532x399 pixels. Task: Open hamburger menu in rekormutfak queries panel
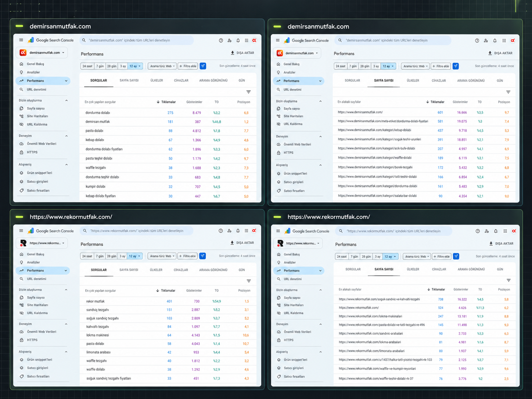point(21,231)
